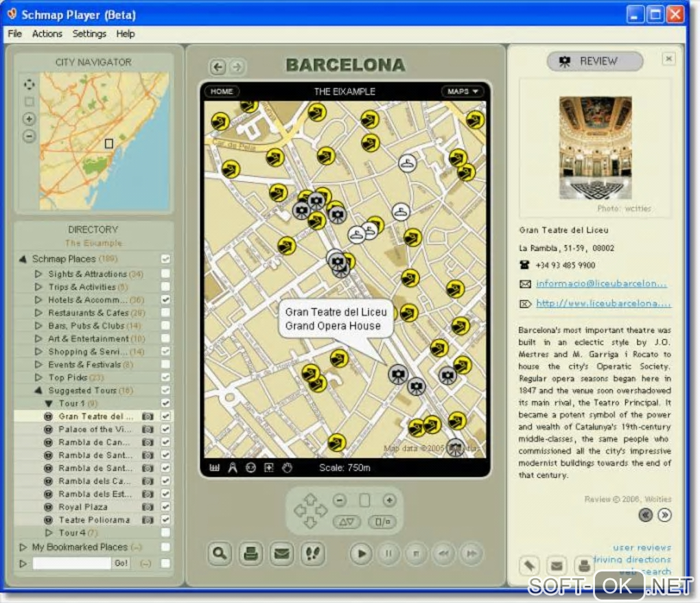Click the forward arrow next to Barcelona title
The width and height of the screenshot is (700, 603).
coord(237,67)
